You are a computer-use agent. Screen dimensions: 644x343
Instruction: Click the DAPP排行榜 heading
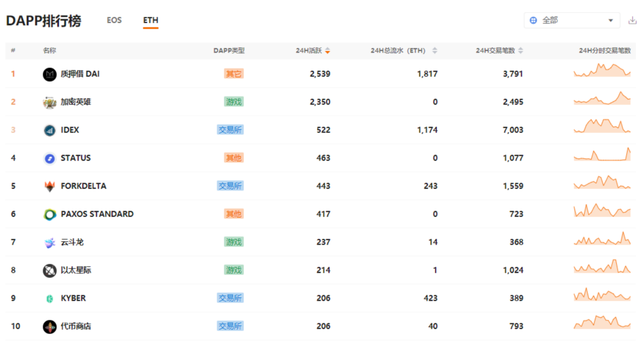[x=44, y=21]
